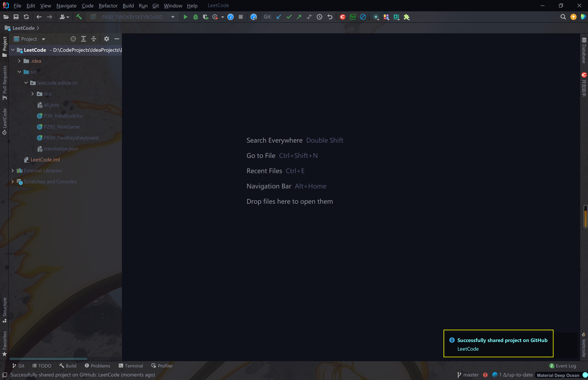The image size is (588, 380).
Task: Run with coverage shield icon
Action: tap(205, 17)
